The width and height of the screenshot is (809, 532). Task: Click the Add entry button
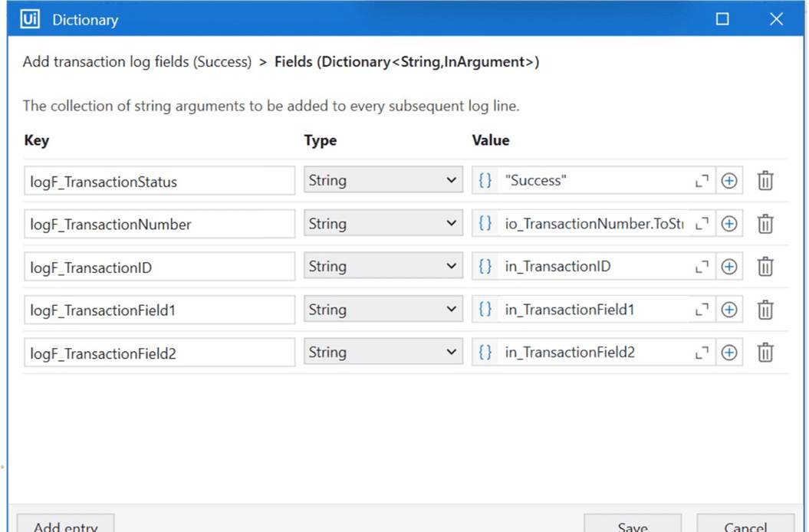tap(65, 526)
